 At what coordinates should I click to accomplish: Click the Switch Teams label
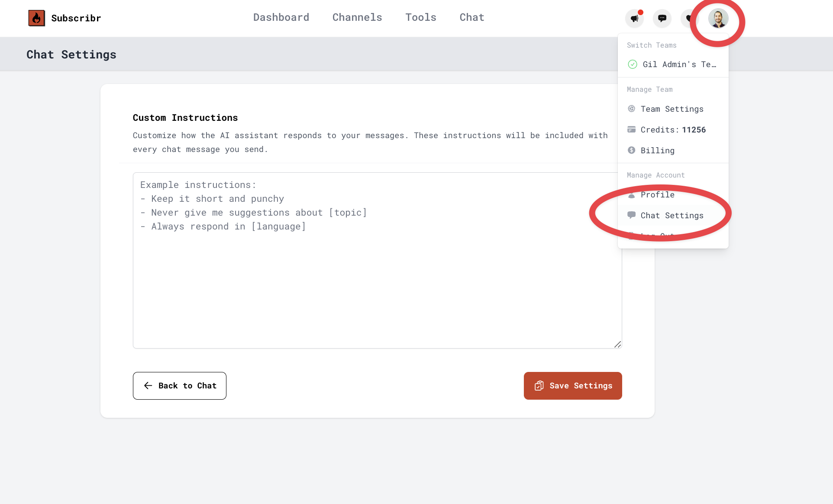point(652,45)
